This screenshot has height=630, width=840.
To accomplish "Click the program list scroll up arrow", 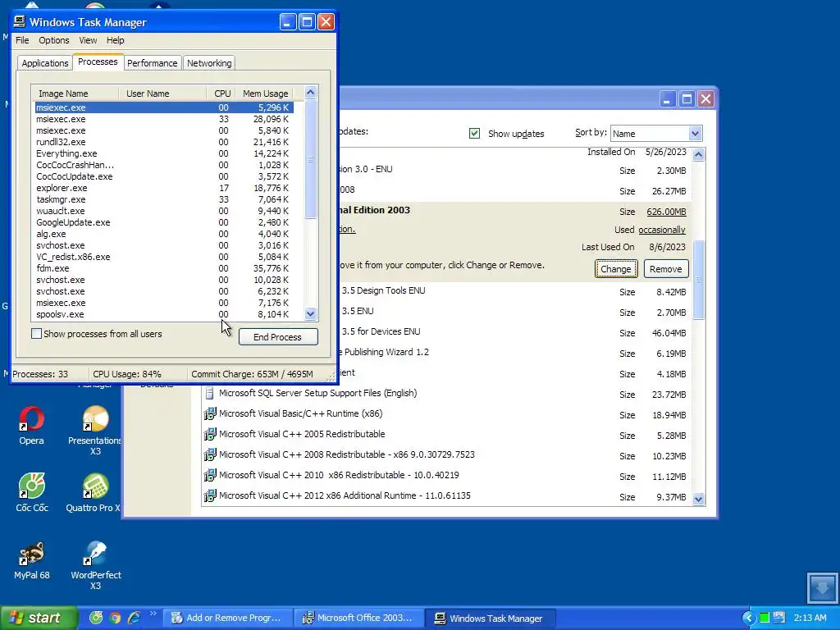I will tap(698, 155).
